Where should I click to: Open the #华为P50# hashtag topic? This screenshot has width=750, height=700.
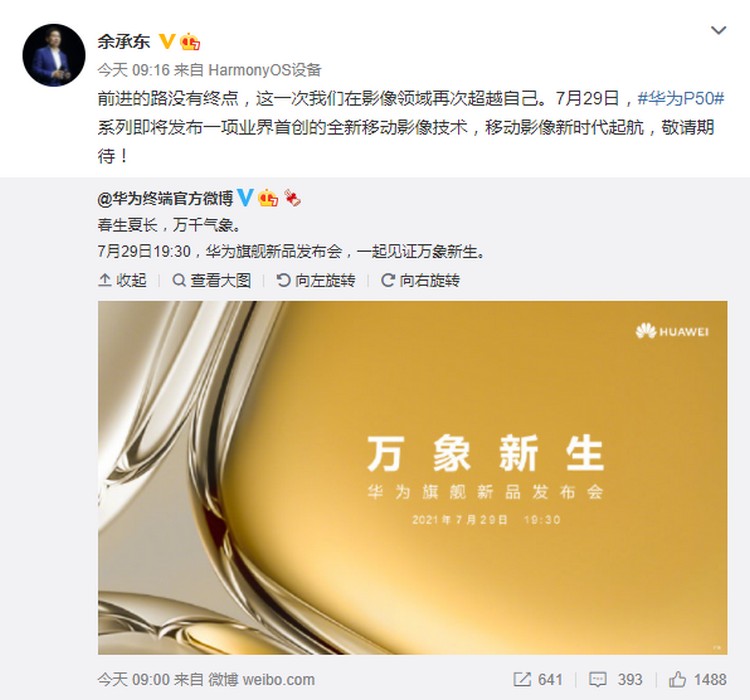(x=681, y=99)
